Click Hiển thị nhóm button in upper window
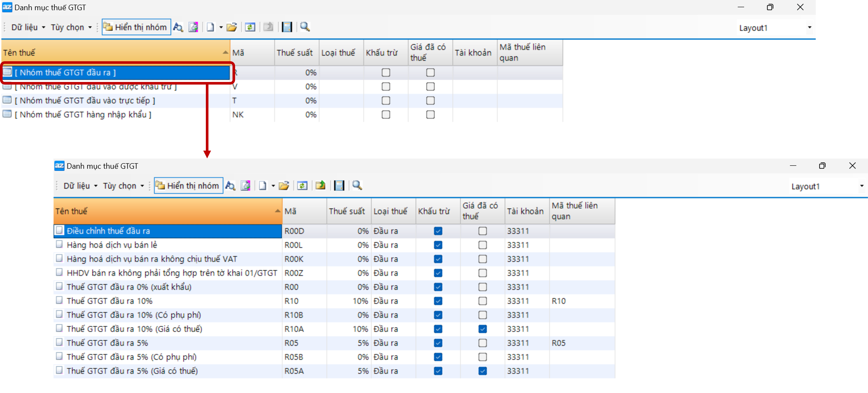868x393 pixels. tap(136, 27)
